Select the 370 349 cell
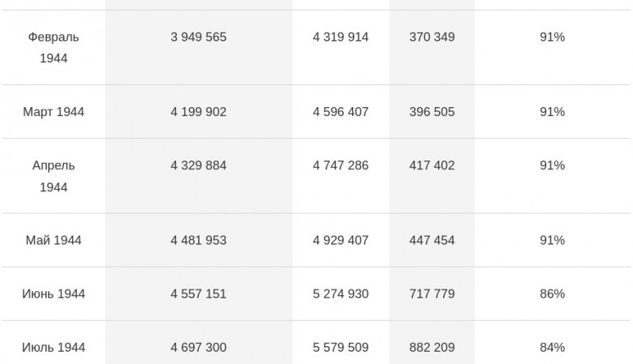 [x=432, y=37]
